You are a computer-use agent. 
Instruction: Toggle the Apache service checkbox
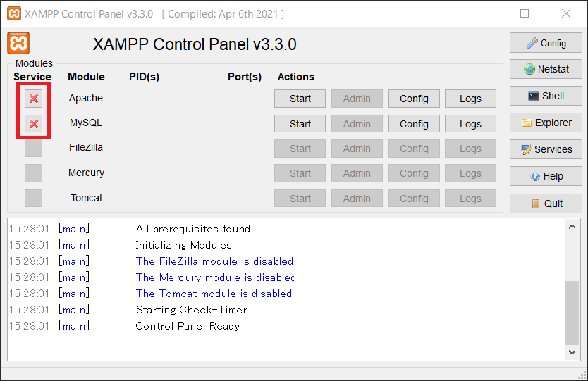[x=33, y=99]
